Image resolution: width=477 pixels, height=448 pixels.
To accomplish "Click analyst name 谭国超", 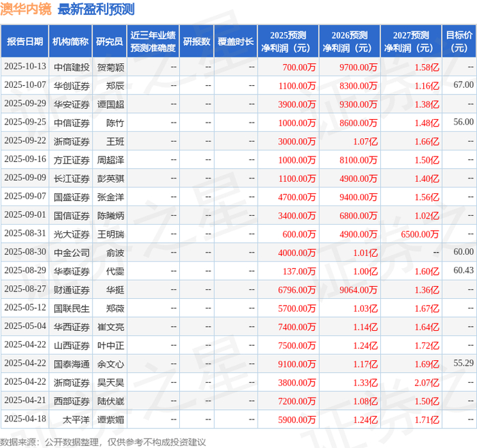I will coord(110,104).
